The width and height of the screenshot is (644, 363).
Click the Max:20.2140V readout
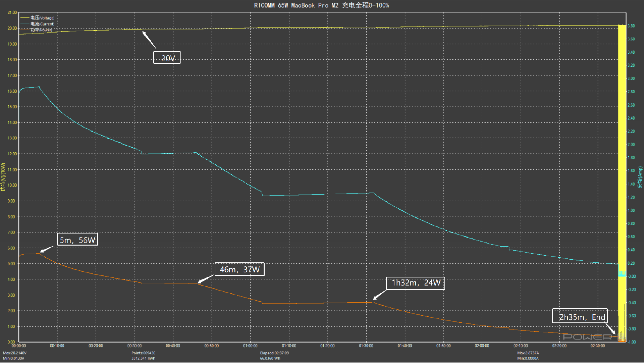tap(15, 353)
